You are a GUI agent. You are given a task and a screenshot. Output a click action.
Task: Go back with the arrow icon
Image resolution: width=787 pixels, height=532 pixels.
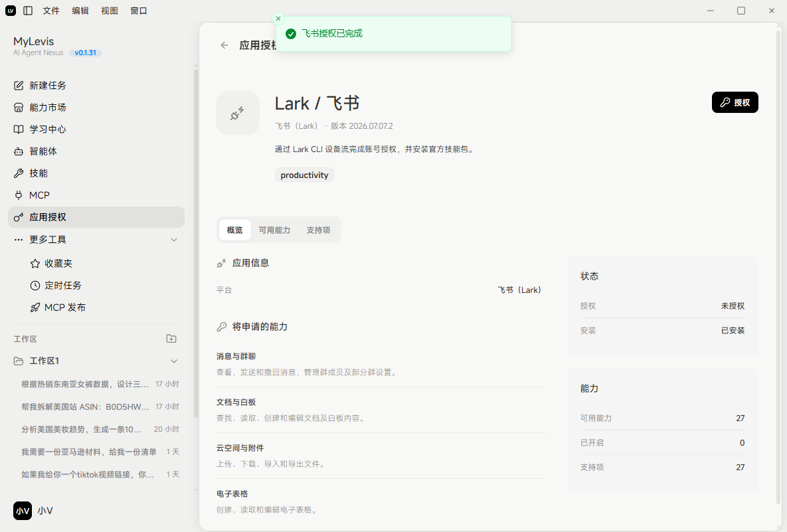tap(224, 45)
